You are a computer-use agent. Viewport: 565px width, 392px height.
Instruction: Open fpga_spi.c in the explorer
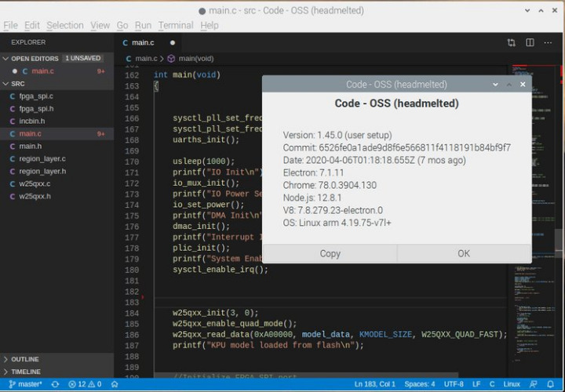(x=57, y=96)
